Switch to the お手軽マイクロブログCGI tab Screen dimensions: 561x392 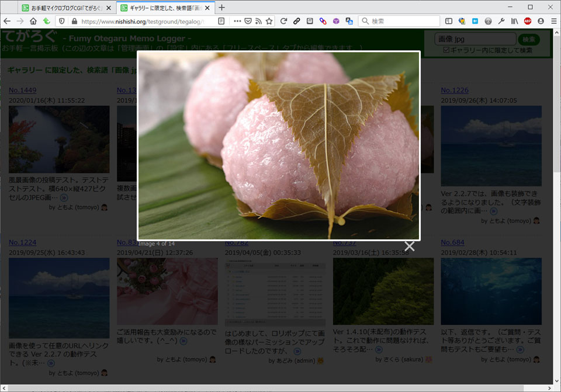66,8
